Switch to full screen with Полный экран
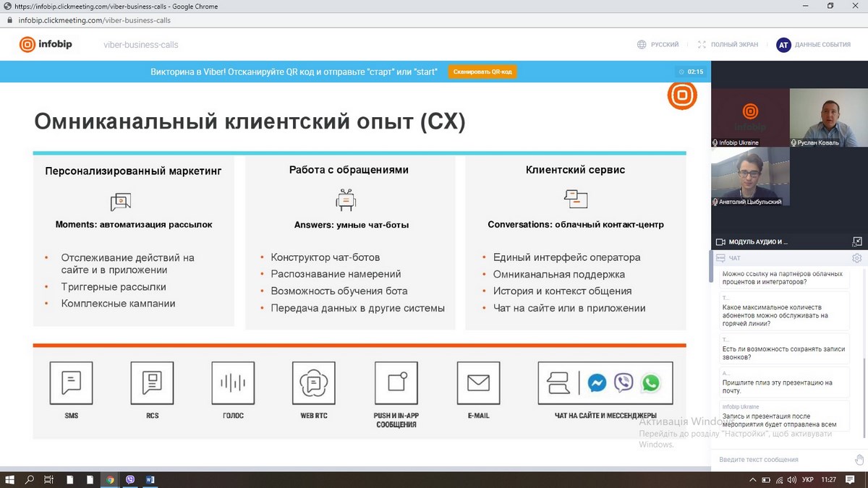 tap(728, 45)
